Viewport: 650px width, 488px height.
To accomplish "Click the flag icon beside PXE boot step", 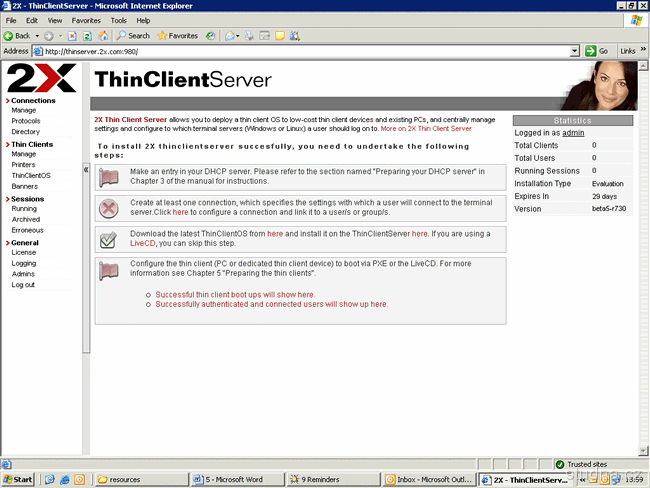I will click(109, 271).
